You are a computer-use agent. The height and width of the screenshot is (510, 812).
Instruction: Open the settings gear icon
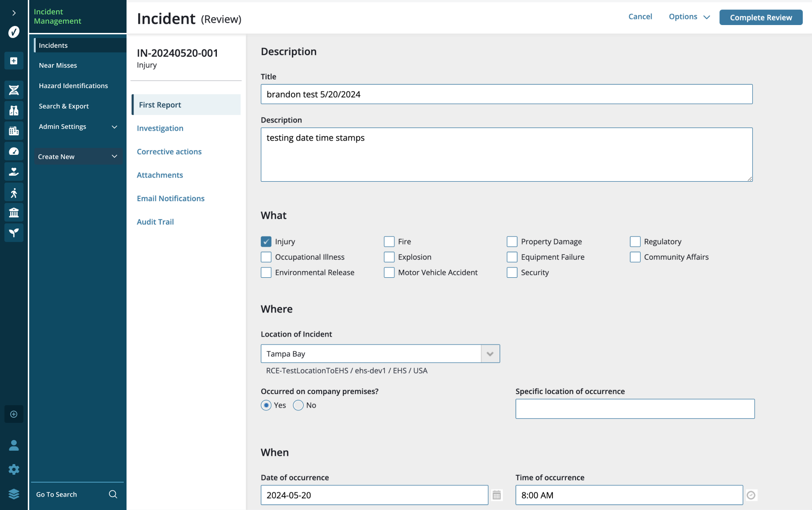[14, 469]
